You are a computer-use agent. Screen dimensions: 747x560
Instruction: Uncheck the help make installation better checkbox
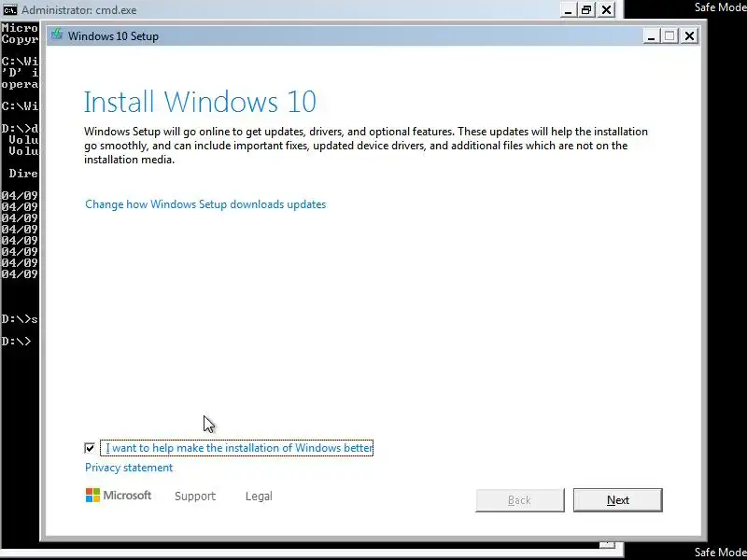pyautogui.click(x=90, y=448)
